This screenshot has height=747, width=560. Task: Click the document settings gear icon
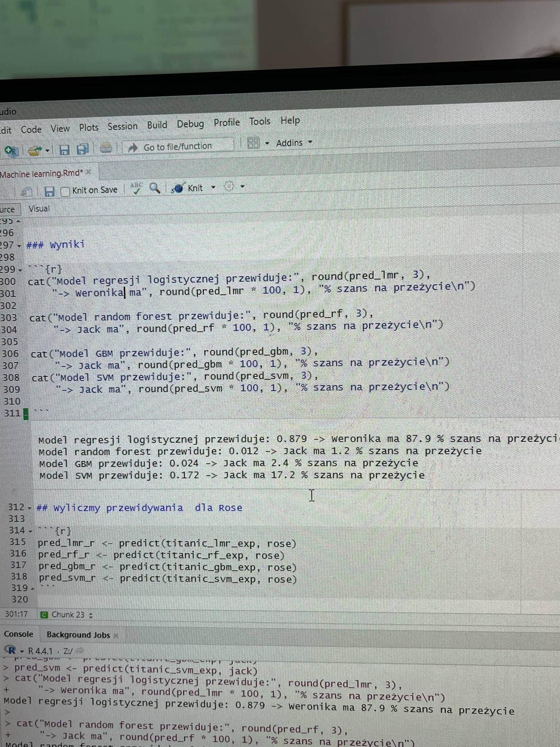[x=229, y=187]
